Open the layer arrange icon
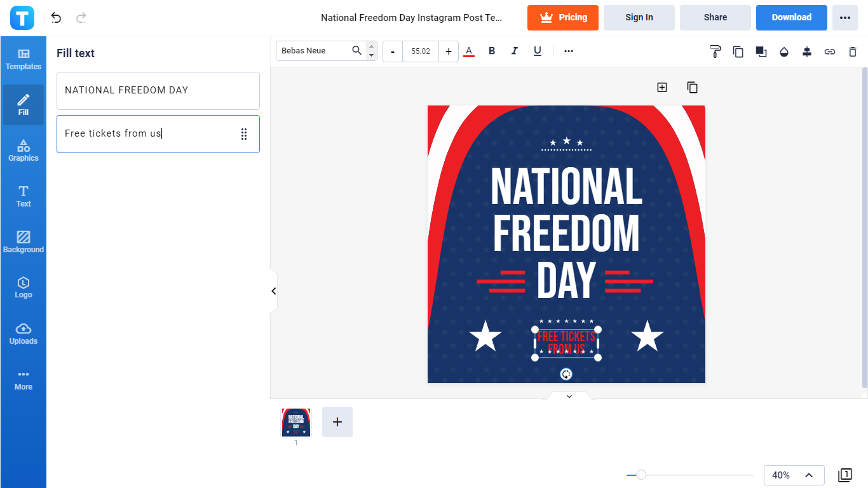 [x=761, y=51]
